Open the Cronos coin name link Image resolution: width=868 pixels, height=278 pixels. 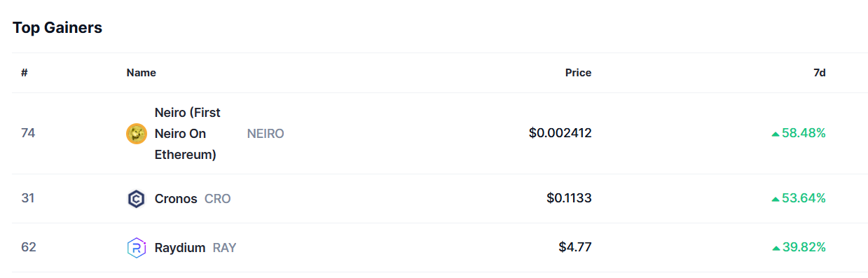tap(176, 199)
